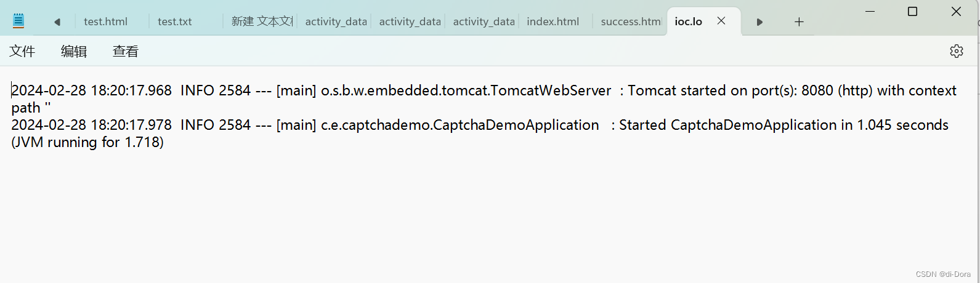Image resolution: width=980 pixels, height=283 pixels.
Task: Select the 新建 文本文档 tab
Action: 261,22
